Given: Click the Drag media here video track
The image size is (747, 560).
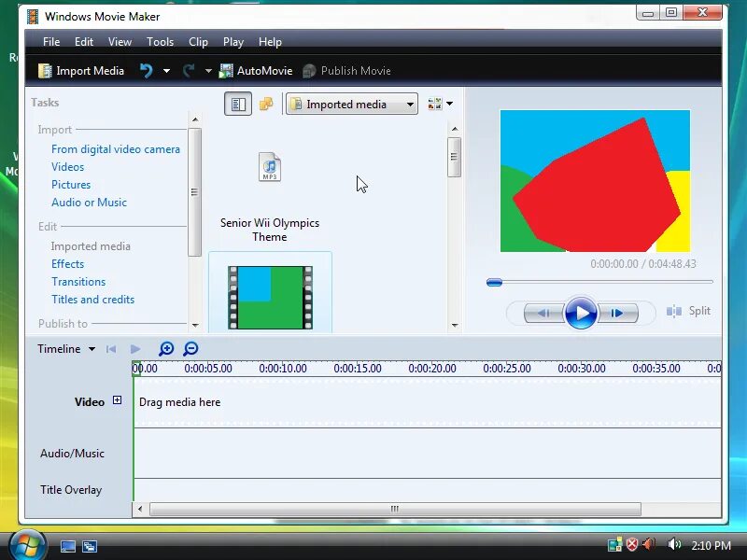Looking at the screenshot, I should click(x=428, y=402).
